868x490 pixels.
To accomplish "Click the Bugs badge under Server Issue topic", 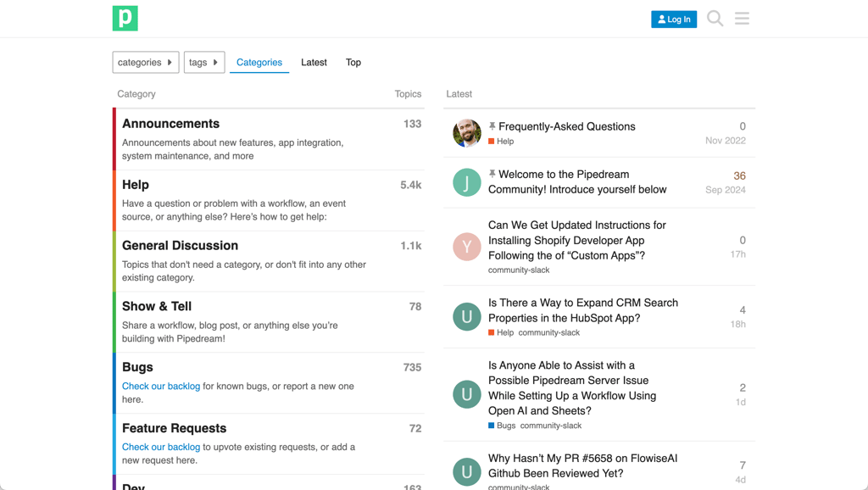I will pyautogui.click(x=502, y=426).
